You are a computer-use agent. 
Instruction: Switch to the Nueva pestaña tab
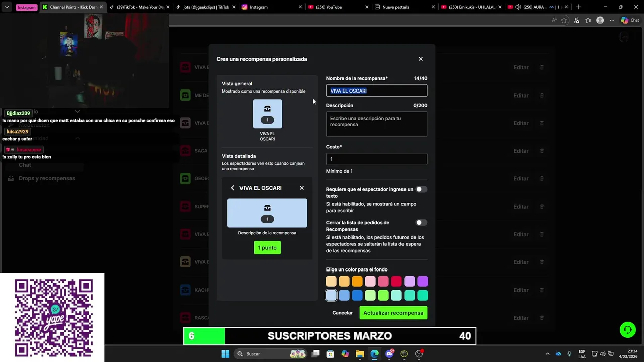tap(404, 7)
